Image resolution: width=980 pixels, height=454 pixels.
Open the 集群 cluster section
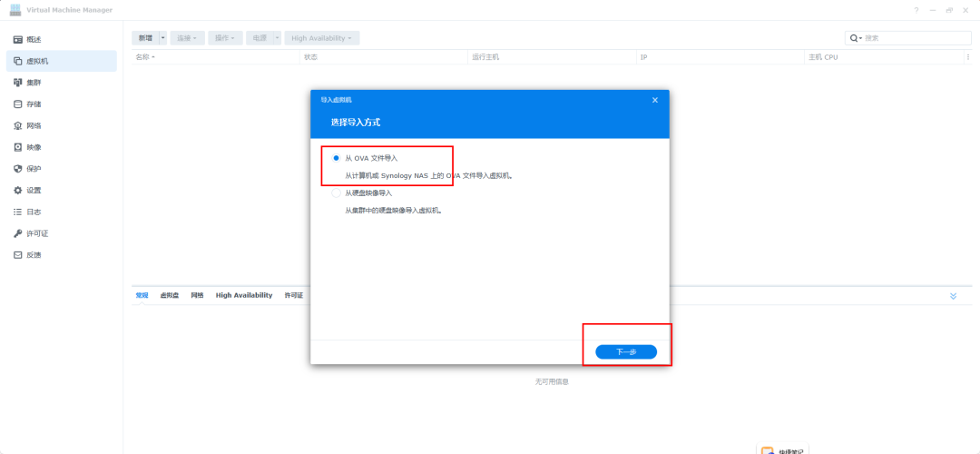pyautogui.click(x=62, y=83)
